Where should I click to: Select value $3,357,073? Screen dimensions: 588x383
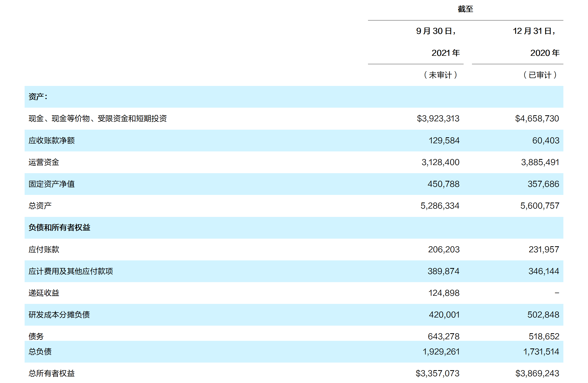pos(437,373)
